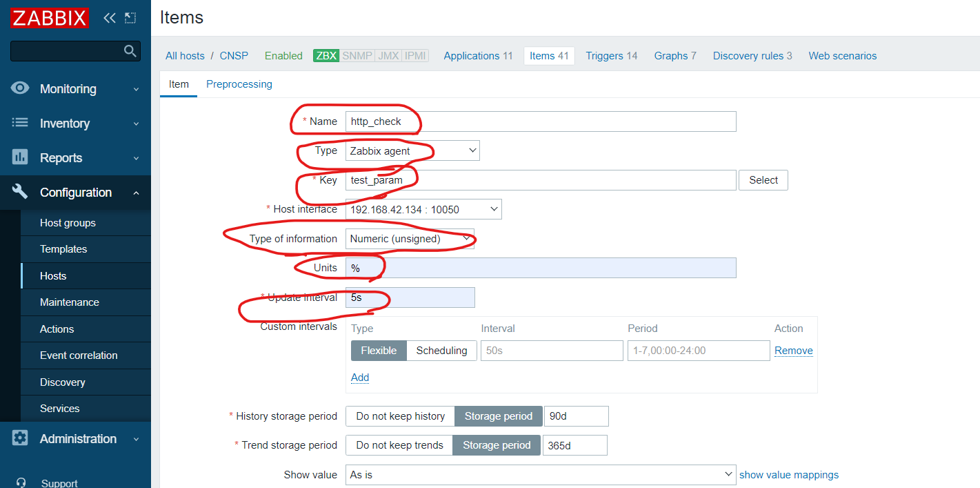The image size is (980, 488).
Task: Click Remove custom interval link
Action: tap(794, 351)
